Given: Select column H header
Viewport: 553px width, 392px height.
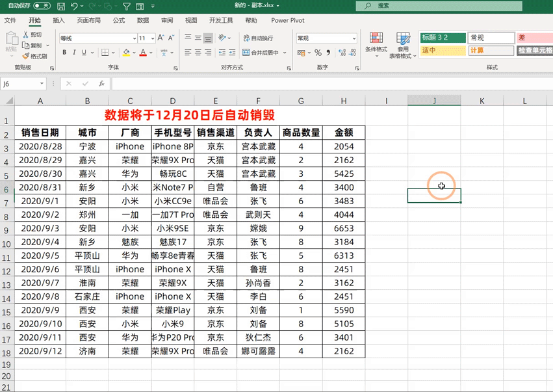Looking at the screenshot, I should 344,101.
